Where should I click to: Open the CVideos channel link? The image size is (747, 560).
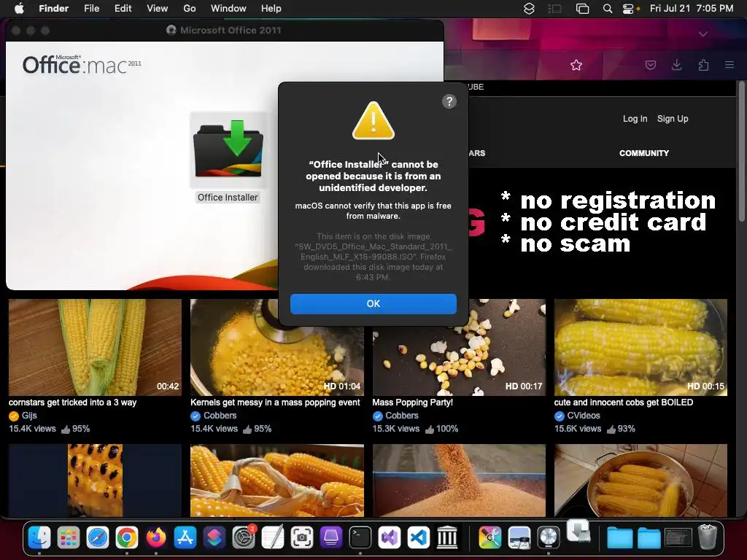pos(584,416)
